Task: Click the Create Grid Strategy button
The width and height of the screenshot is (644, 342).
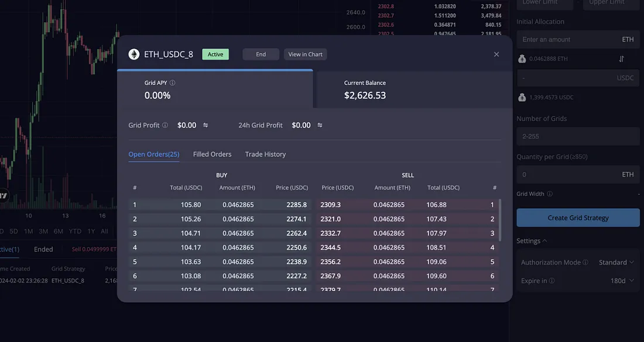Action: [x=578, y=217]
